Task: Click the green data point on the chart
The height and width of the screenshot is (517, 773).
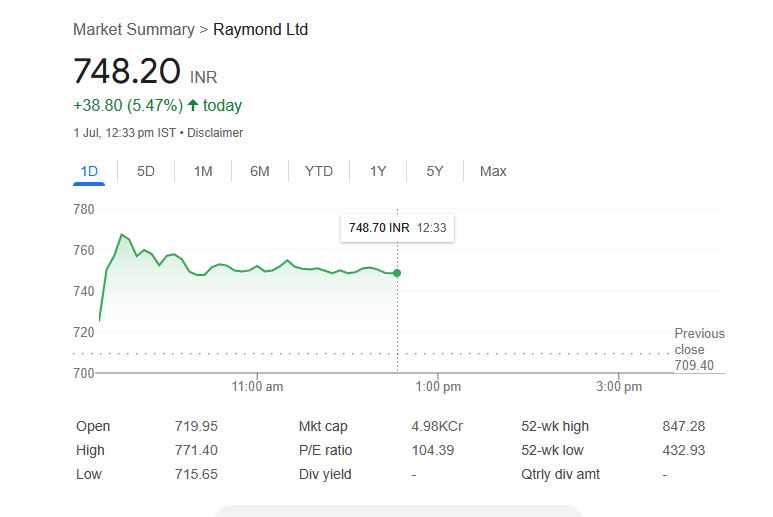Action: click(397, 273)
